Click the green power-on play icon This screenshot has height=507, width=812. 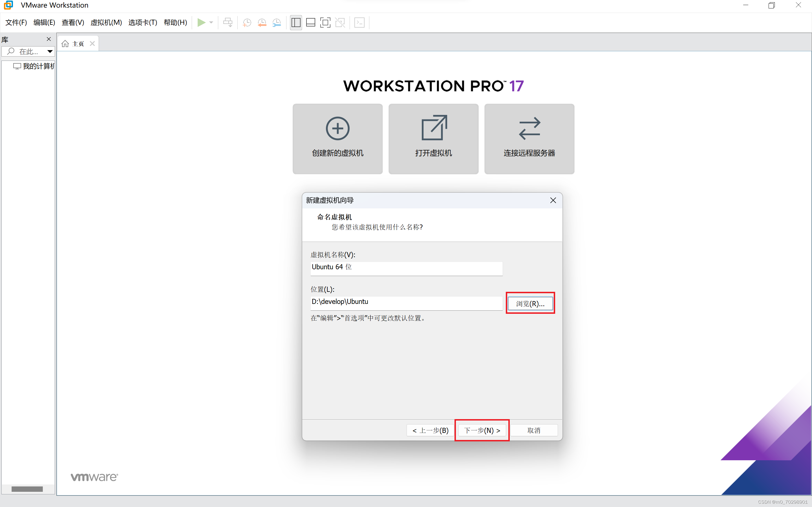pos(201,23)
